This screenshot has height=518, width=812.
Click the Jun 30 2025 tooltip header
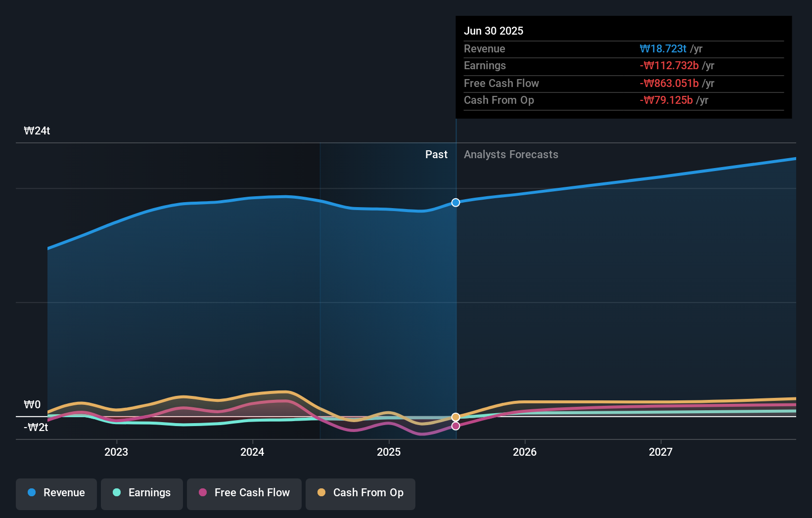pos(494,31)
